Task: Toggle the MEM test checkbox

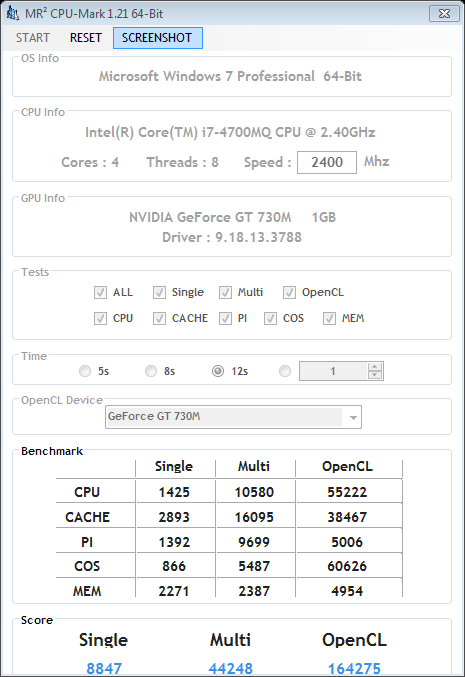Action: coord(329,319)
